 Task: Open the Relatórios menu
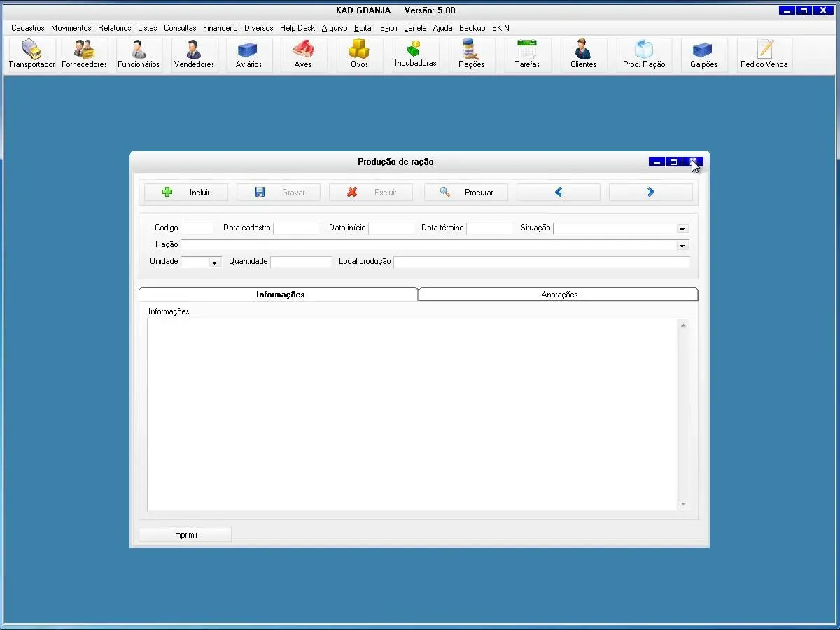[115, 28]
